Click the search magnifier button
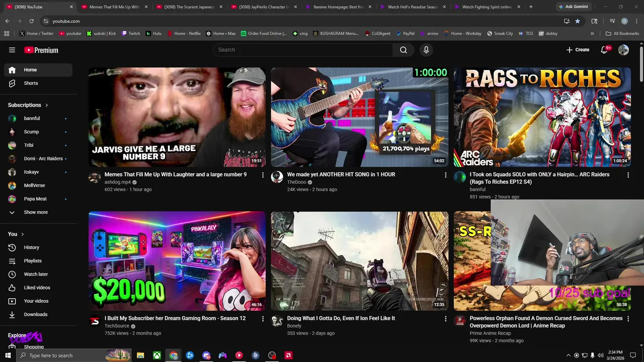644x362 pixels. 404,50
